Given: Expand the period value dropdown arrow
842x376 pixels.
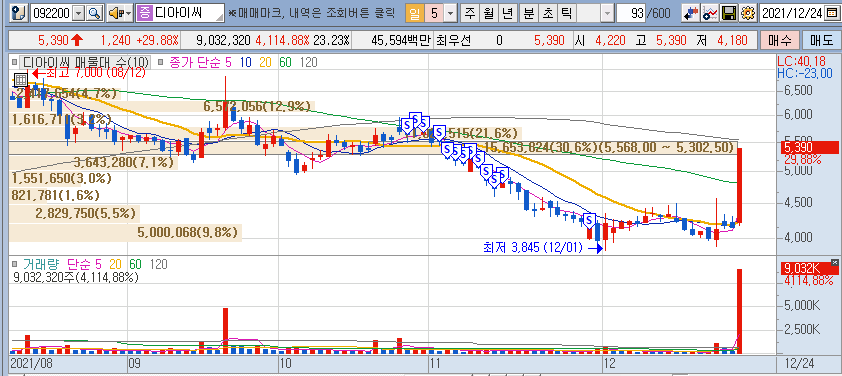Looking at the screenshot, I should pyautogui.click(x=451, y=13).
